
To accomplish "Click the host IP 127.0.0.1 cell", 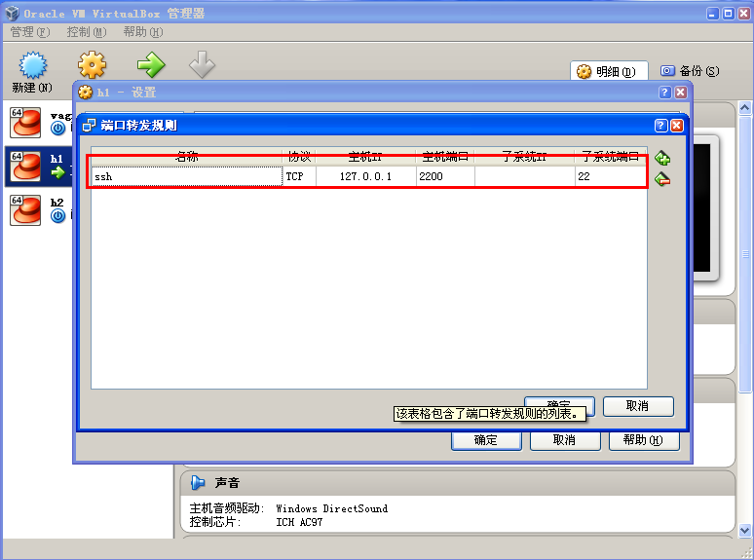I will tap(364, 176).
